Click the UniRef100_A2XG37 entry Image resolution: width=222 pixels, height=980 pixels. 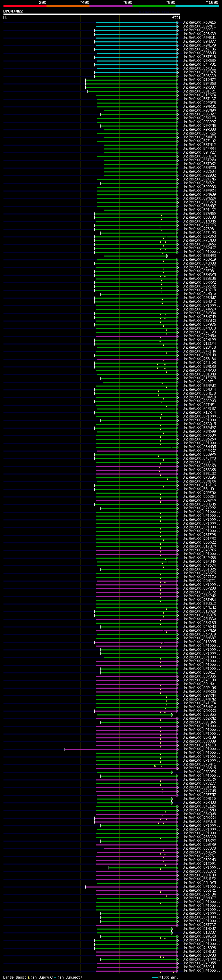pos(199,88)
